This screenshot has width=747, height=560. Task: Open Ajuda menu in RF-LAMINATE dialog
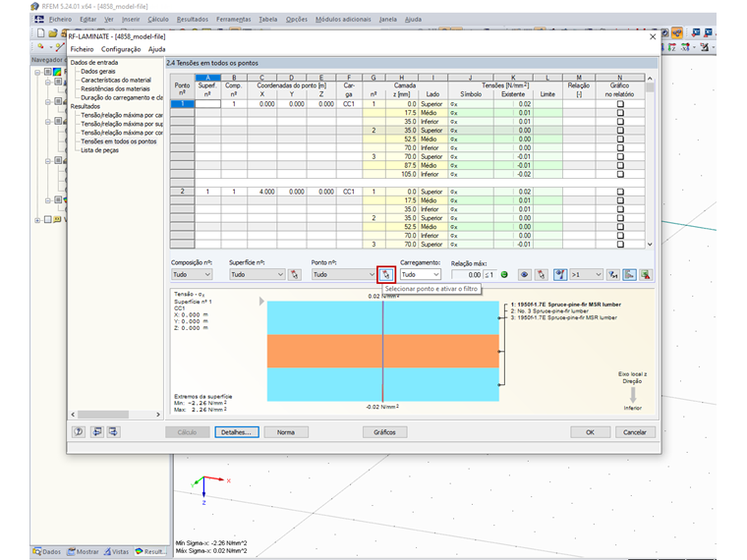(156, 49)
